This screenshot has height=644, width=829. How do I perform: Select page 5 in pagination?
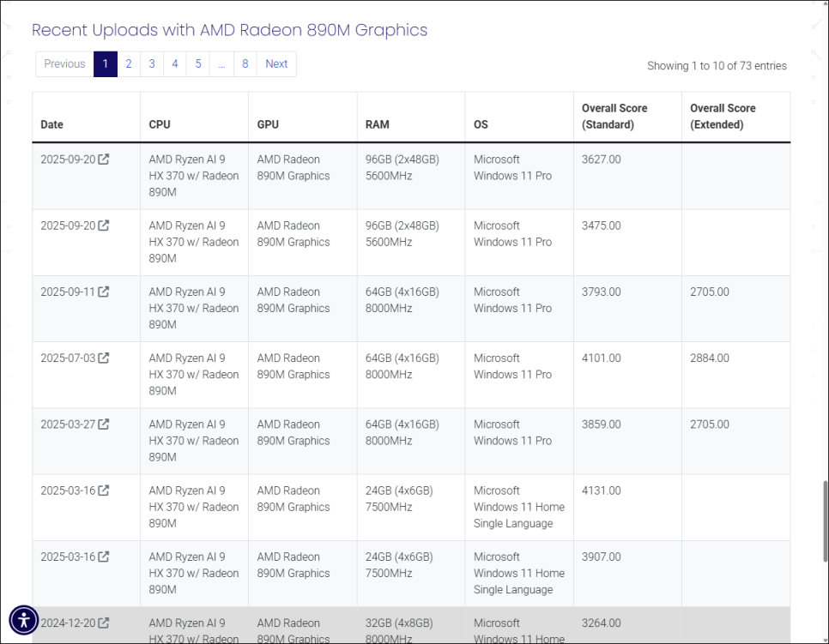click(198, 64)
